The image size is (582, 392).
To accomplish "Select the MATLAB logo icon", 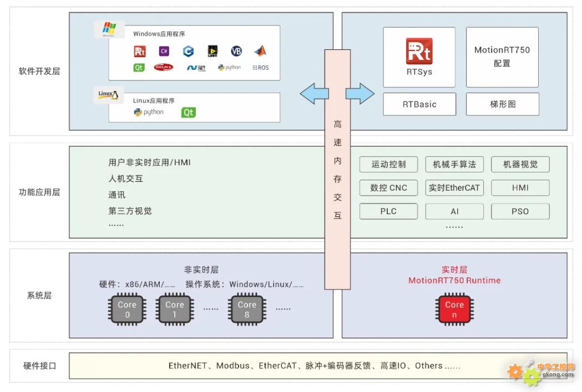I will click(260, 51).
